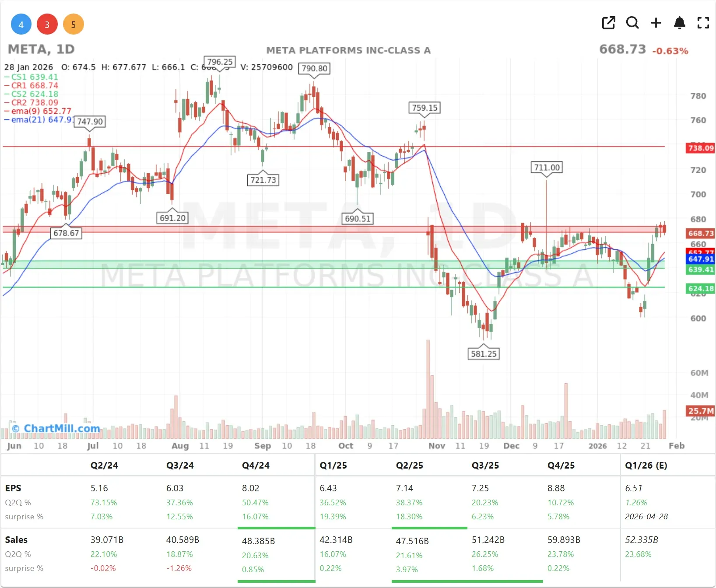Screen dimensions: 716x588
Task: Toggle the ema(9) legend entry
Action: (x=40, y=111)
